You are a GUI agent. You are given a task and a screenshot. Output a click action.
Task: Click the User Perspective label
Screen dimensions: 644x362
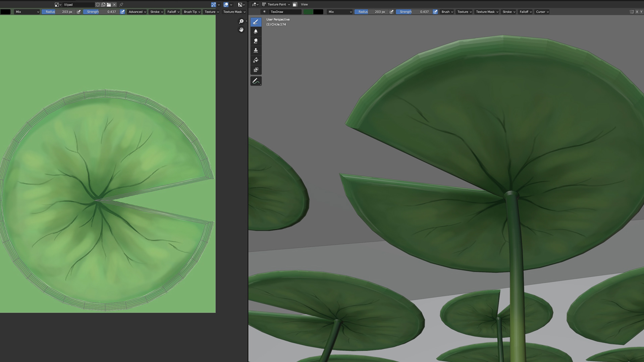[x=278, y=19]
